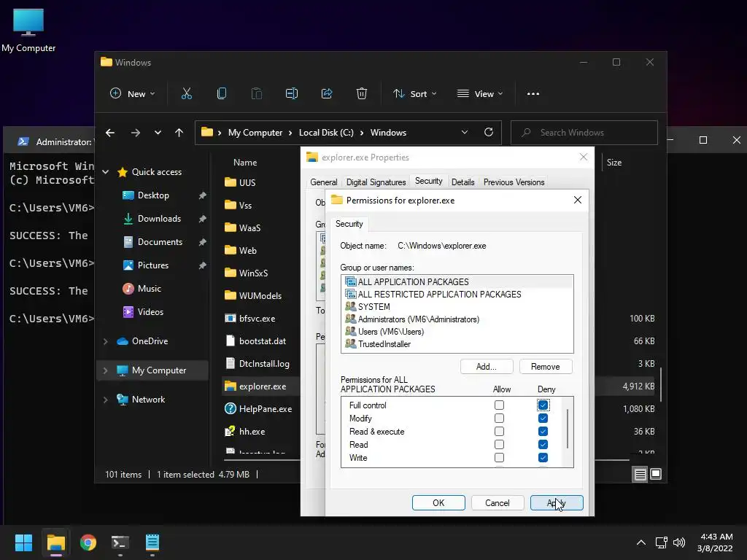747x560 pixels.
Task: Switch to large thumbnails view icon
Action: pyautogui.click(x=656, y=474)
